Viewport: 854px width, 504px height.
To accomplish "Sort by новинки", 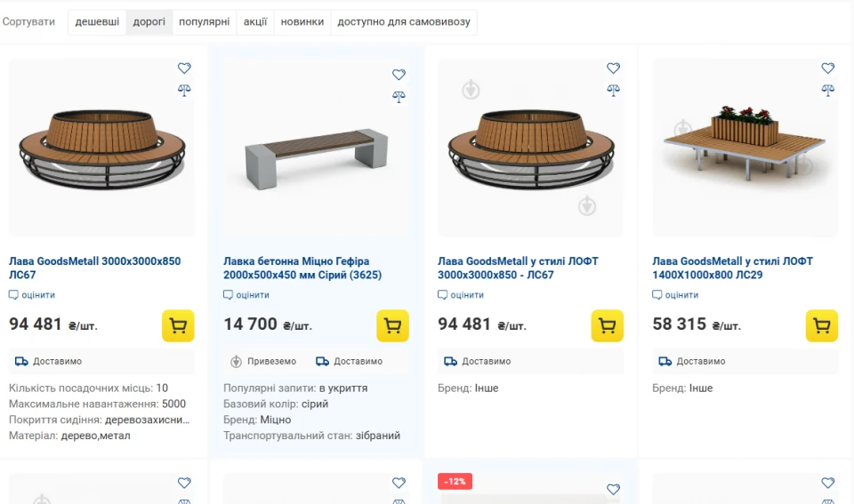I will 302,22.
